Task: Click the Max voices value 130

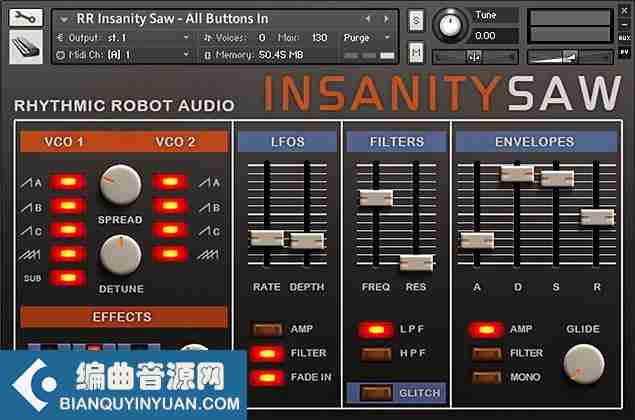Action: point(320,38)
